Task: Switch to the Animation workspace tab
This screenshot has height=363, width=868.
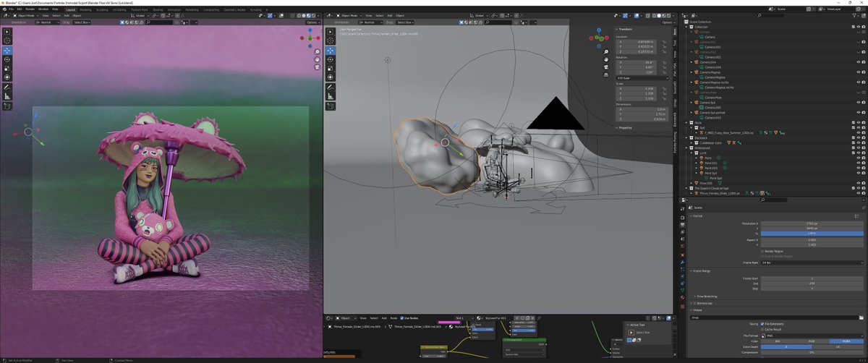Action: [x=174, y=9]
